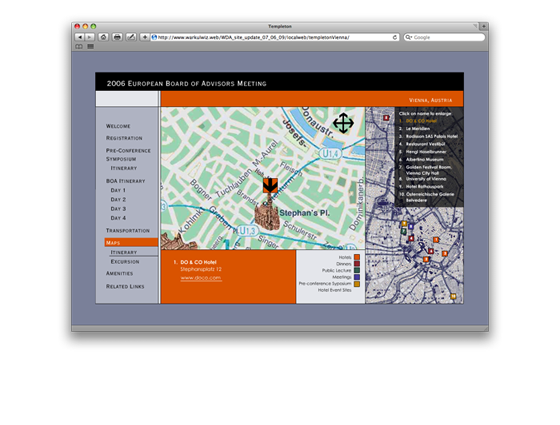View Day 3 itinerary
The height and width of the screenshot is (425, 560).
click(118, 209)
